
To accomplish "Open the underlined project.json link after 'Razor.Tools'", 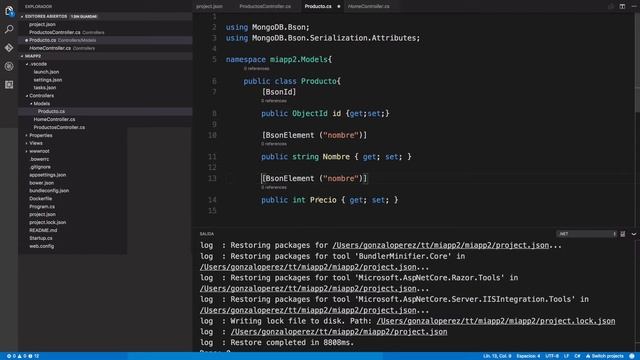I will (x=308, y=289).
